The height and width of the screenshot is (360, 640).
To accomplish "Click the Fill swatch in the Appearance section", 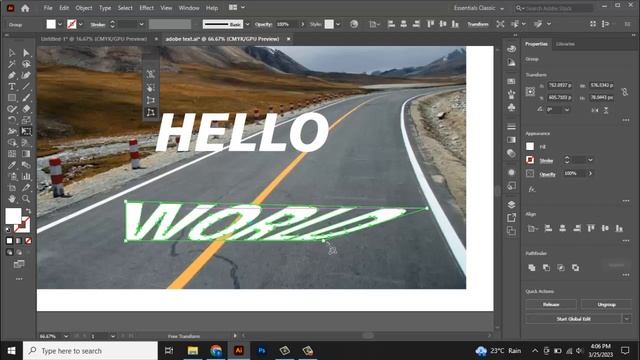I will pos(530,146).
